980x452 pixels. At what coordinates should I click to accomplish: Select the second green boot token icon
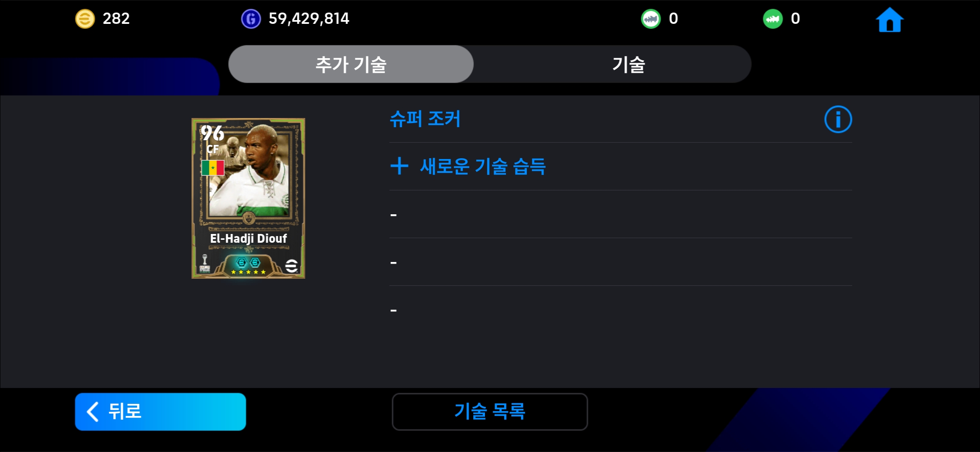click(773, 19)
